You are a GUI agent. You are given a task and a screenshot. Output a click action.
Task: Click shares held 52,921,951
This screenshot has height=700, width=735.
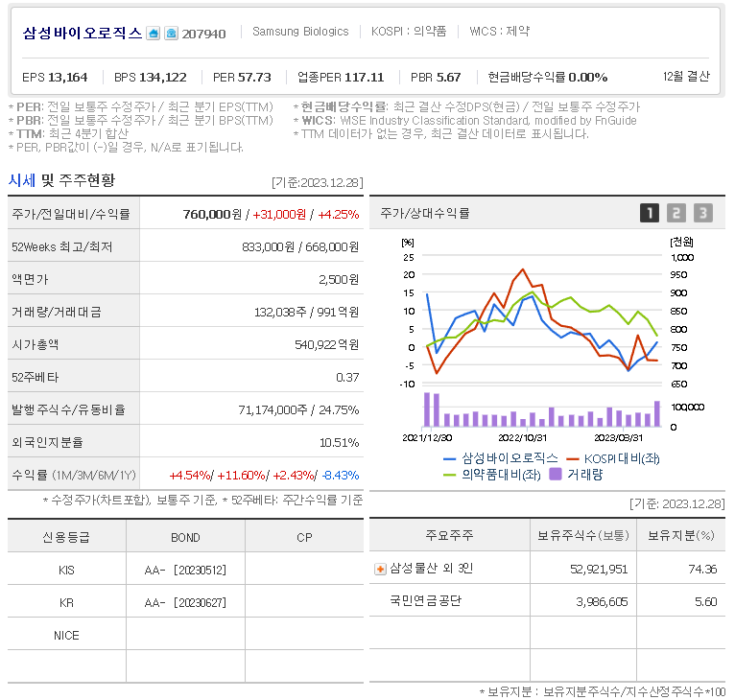(x=599, y=570)
